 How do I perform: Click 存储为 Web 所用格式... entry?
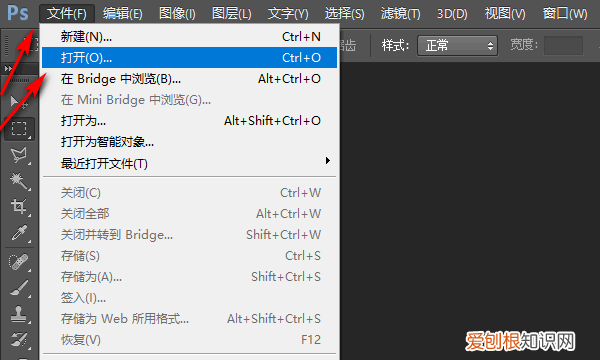pos(189,319)
